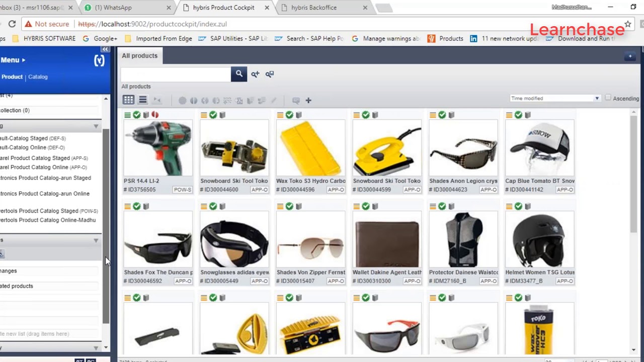Click green coverage bars icon on PSR 14.4 LI-2

[x=128, y=115]
